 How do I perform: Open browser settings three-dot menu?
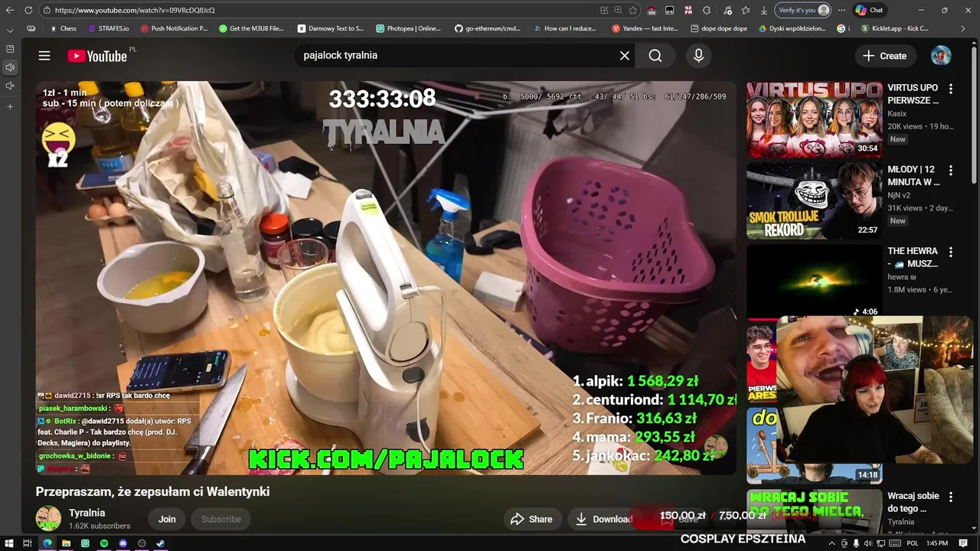(x=842, y=10)
